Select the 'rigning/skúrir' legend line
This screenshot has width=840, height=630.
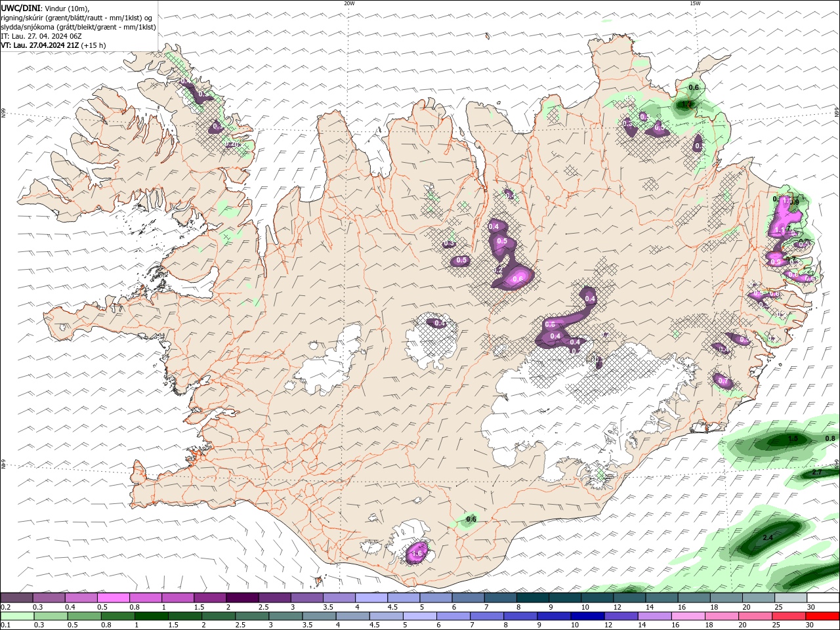[x=77, y=18]
